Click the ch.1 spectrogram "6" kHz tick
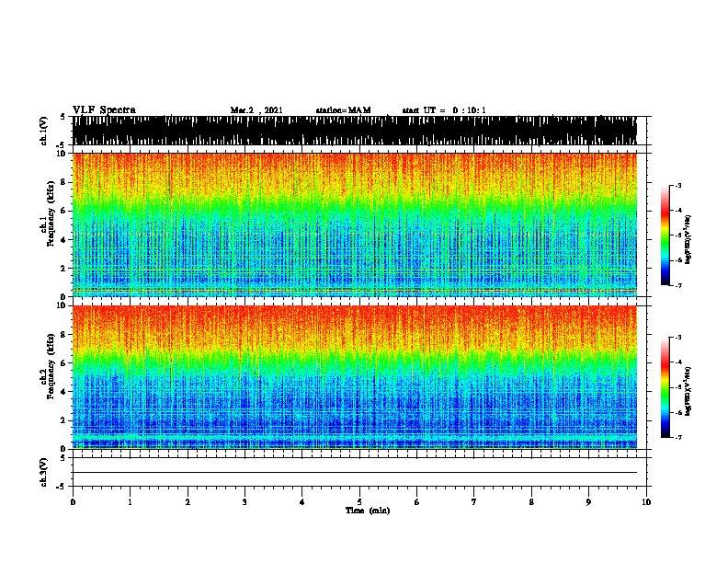The width and height of the screenshot is (728, 563). [x=64, y=211]
